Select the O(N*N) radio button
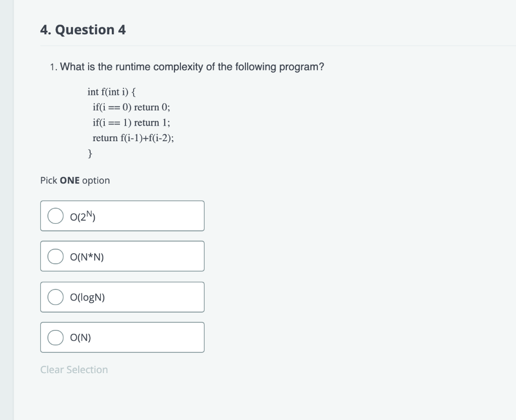This screenshot has width=516, height=420. click(55, 256)
